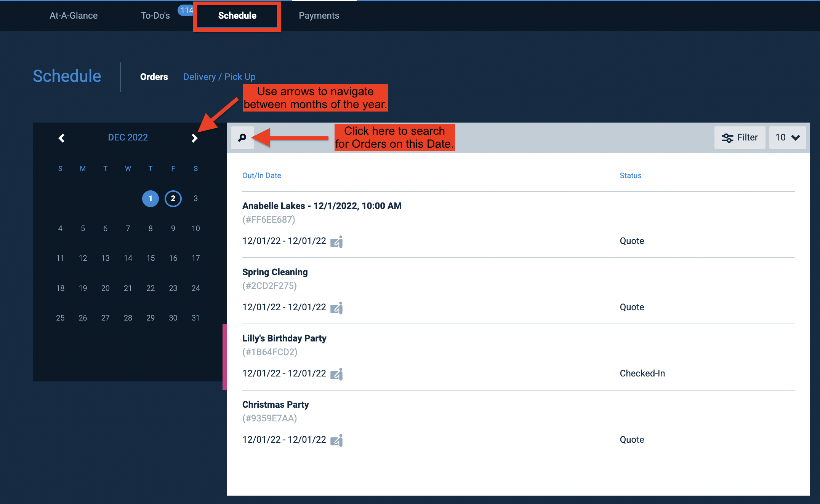Select December 28 in calendar
Viewport: 820px width, 504px height.
pyautogui.click(x=128, y=318)
